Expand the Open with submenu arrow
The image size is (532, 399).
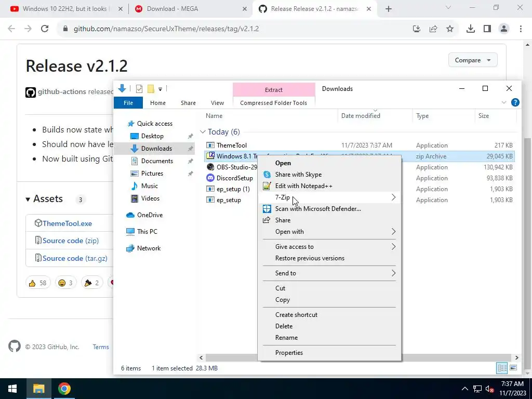(393, 232)
